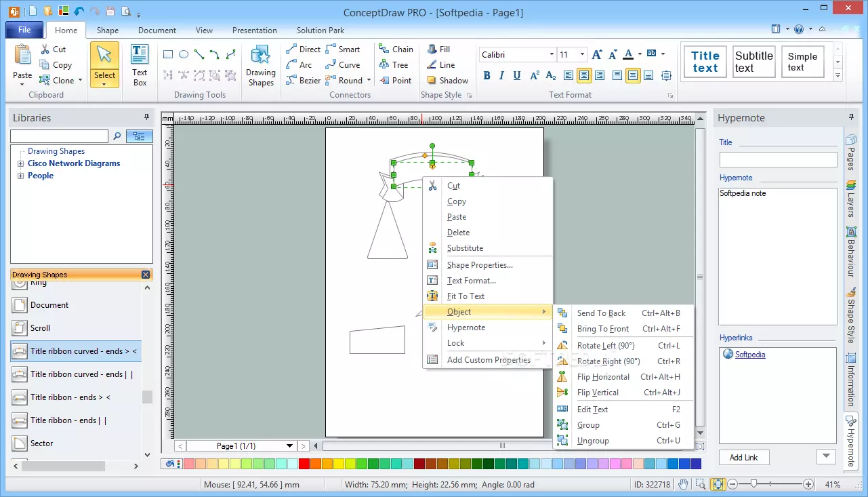Apply the Subtitle text style
The image size is (868, 497).
point(753,62)
